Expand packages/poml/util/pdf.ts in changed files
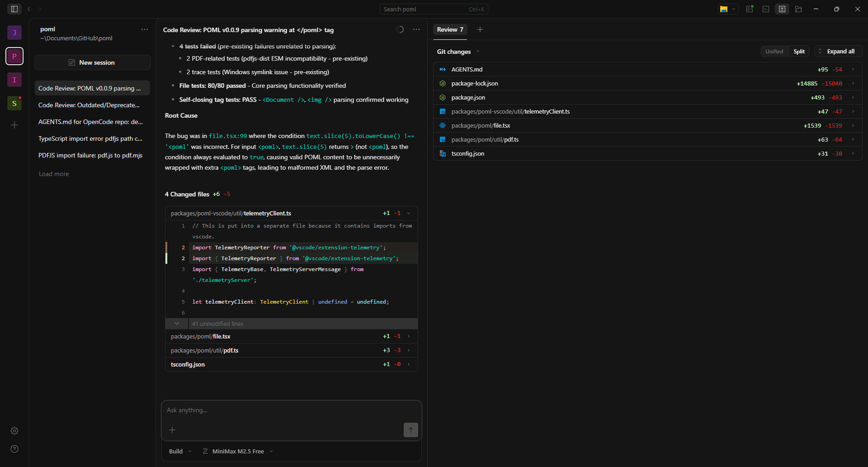868x467 pixels. (292, 350)
